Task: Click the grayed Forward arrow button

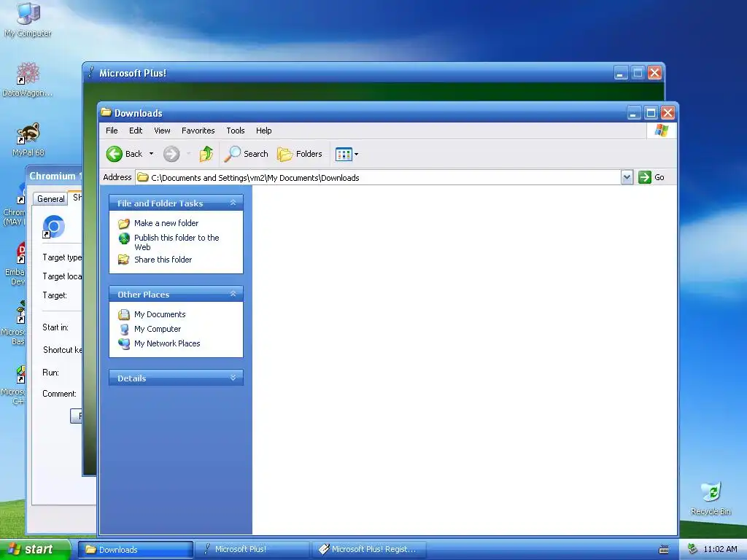Action: (171, 154)
